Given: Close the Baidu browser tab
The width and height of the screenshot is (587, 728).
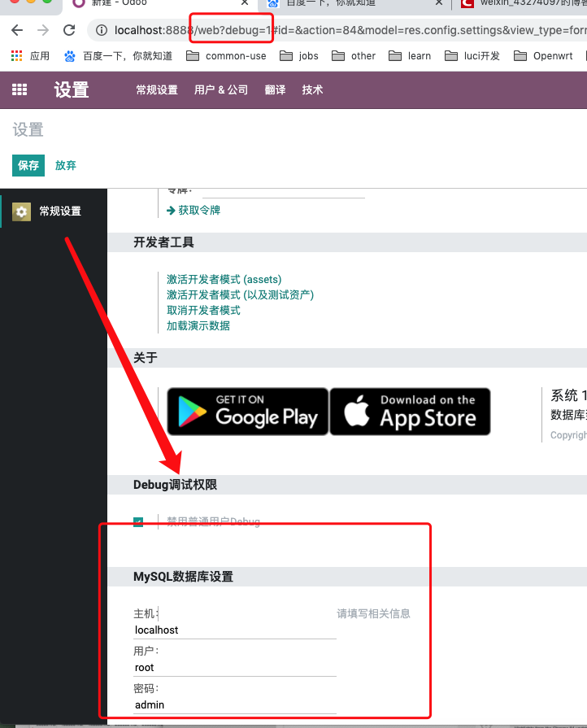Looking at the screenshot, I should pyautogui.click(x=439, y=2).
